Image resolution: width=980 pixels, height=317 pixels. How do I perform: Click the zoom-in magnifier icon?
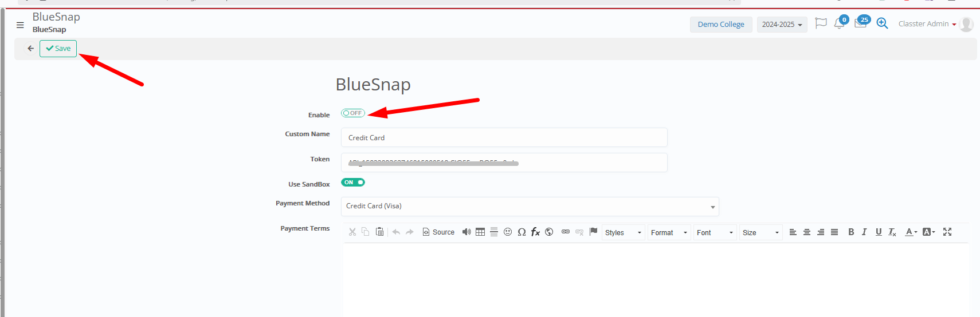[x=882, y=23]
